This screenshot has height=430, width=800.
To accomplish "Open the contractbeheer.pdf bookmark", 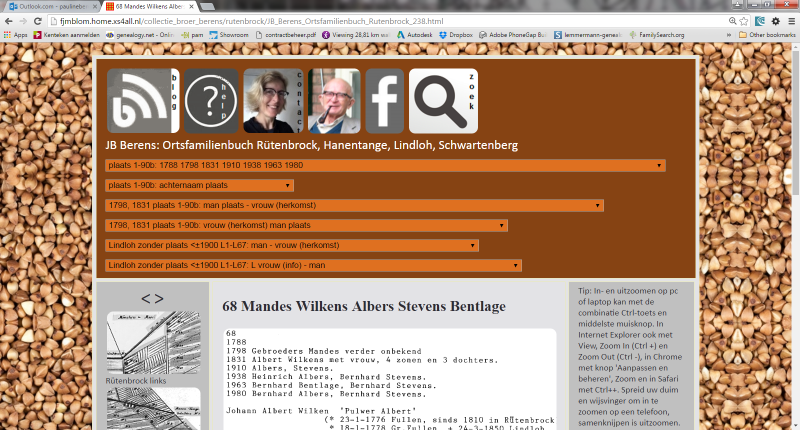I will tap(286, 35).
